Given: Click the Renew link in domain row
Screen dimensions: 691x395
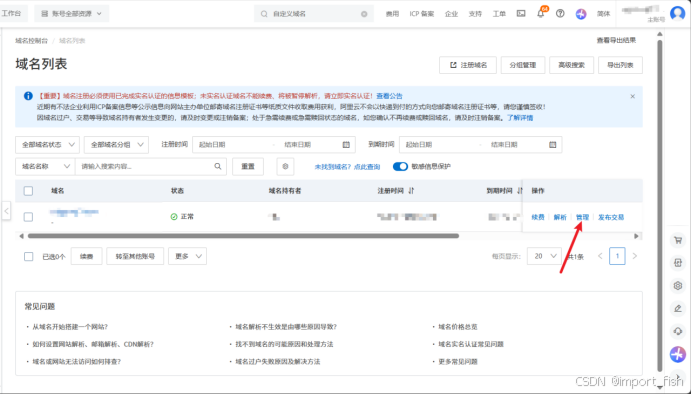Looking at the screenshot, I should (538, 217).
